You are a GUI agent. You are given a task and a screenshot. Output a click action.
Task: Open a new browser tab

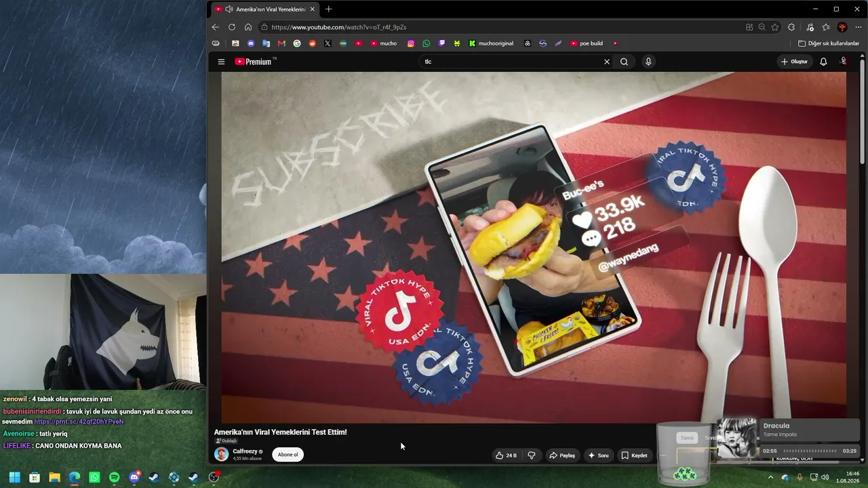329,9
